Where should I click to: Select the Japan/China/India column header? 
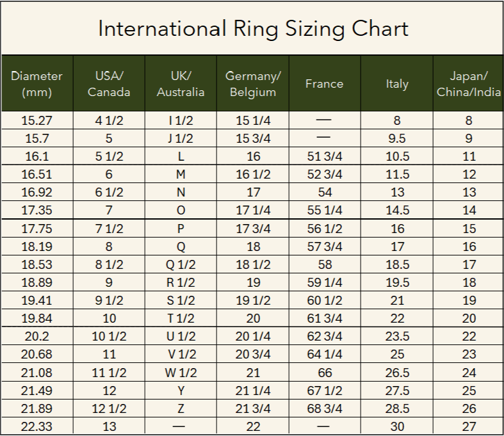[x=469, y=84]
